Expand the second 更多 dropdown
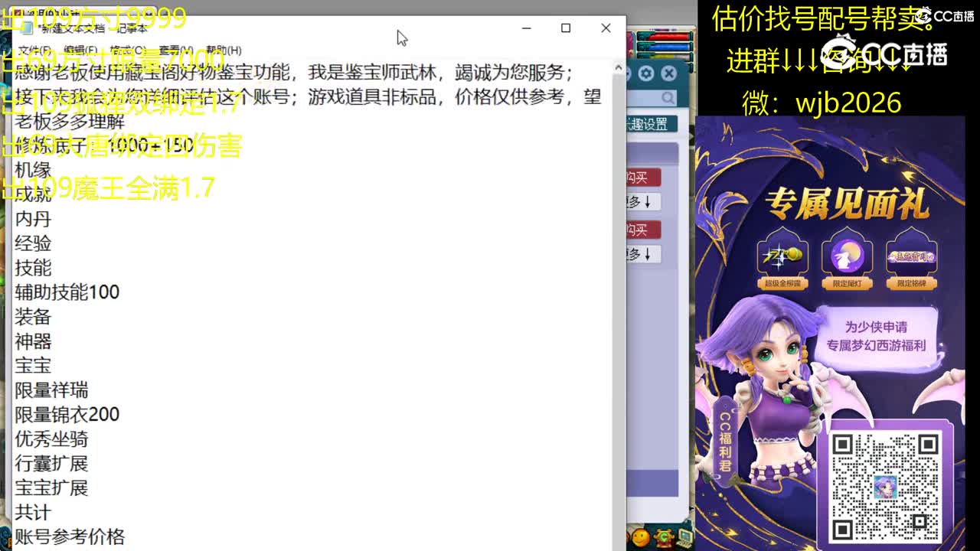 coord(643,255)
